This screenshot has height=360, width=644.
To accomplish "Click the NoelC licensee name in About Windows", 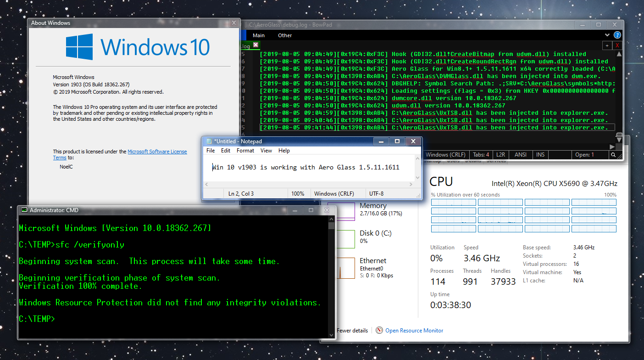I will pos(67,167).
